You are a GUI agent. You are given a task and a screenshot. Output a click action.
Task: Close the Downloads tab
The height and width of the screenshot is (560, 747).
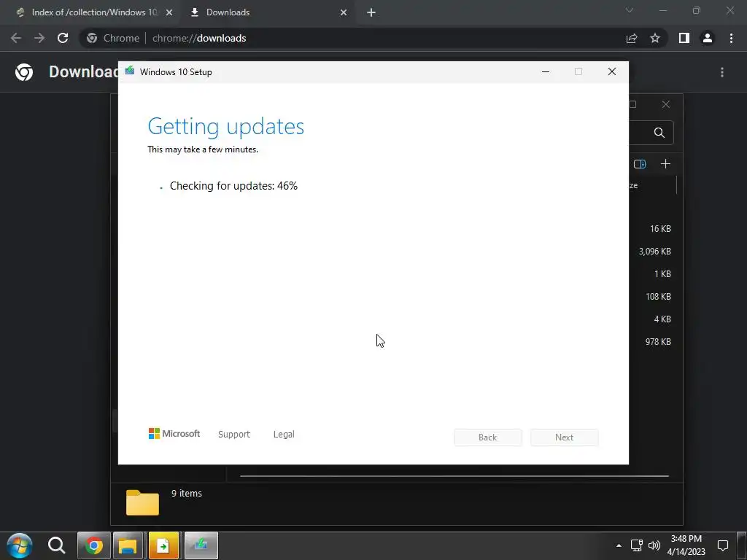tap(344, 12)
